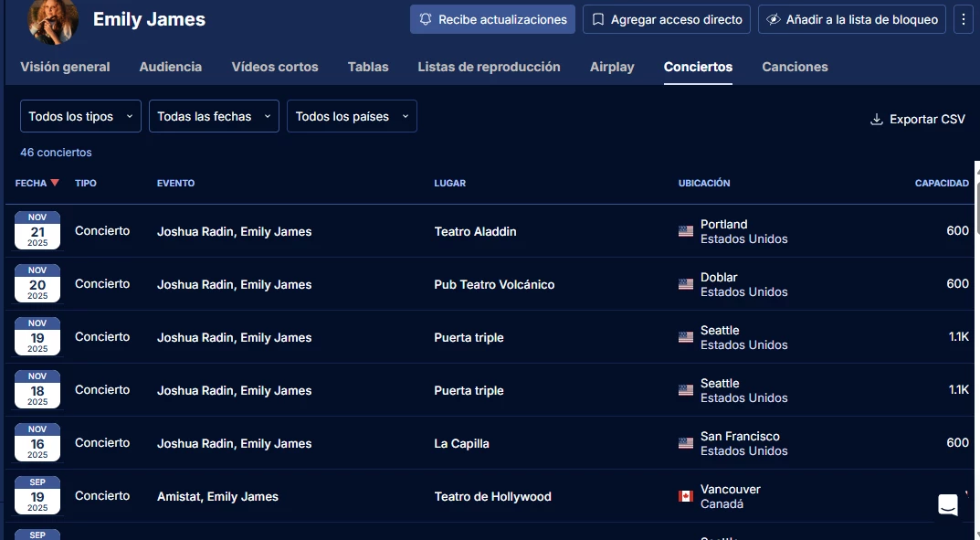
Task: Click the Emily James artist name heading
Action: point(150,19)
